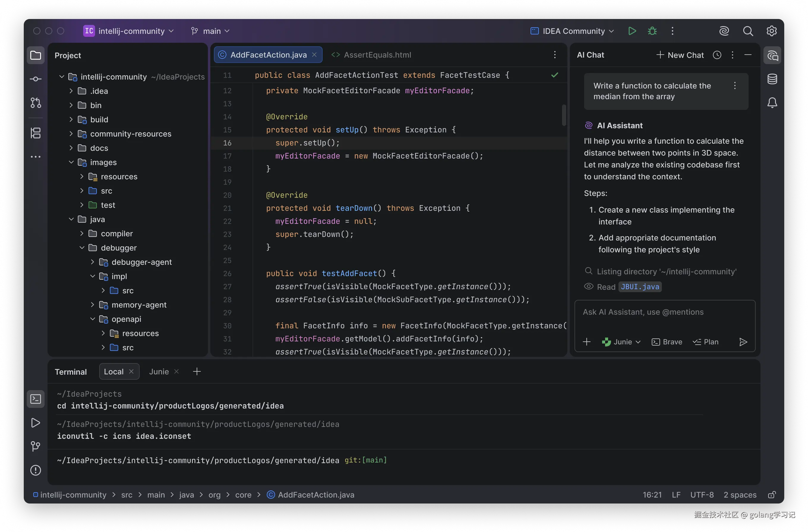This screenshot has height=532, width=808.
Task: Show notifications with the bell icon
Action: 772,103
